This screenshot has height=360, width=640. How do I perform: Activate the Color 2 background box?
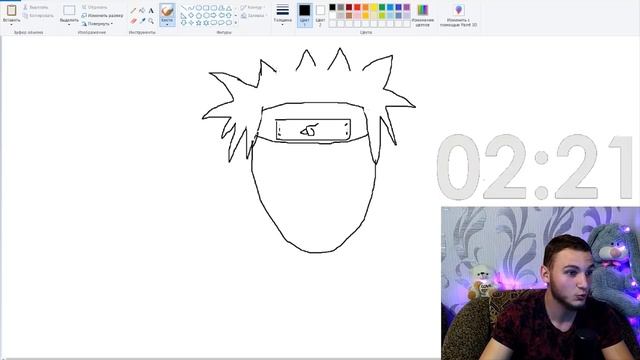point(320,15)
